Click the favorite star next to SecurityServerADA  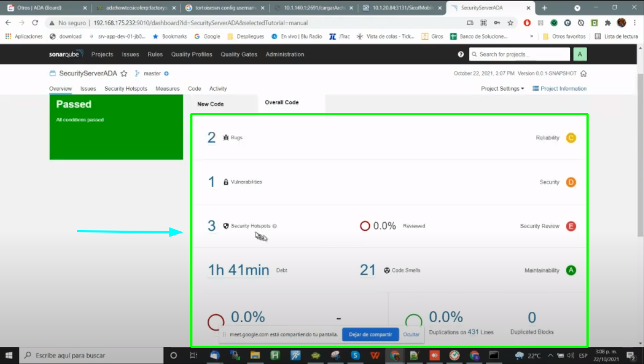pos(124,74)
